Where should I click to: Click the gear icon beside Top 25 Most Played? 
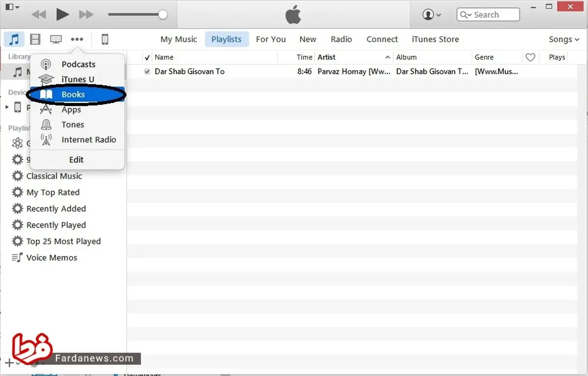click(18, 241)
